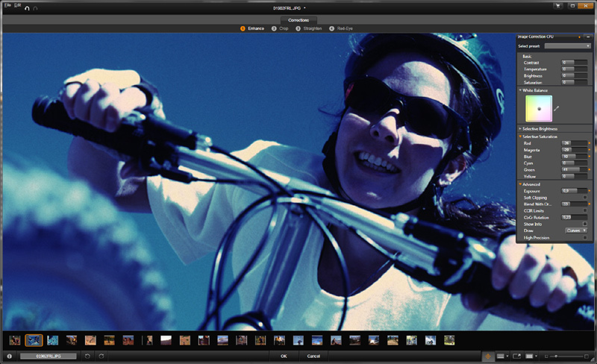Rotate image counterclockwise with rotate-left icon
This screenshot has width=597, height=364.
click(x=87, y=356)
